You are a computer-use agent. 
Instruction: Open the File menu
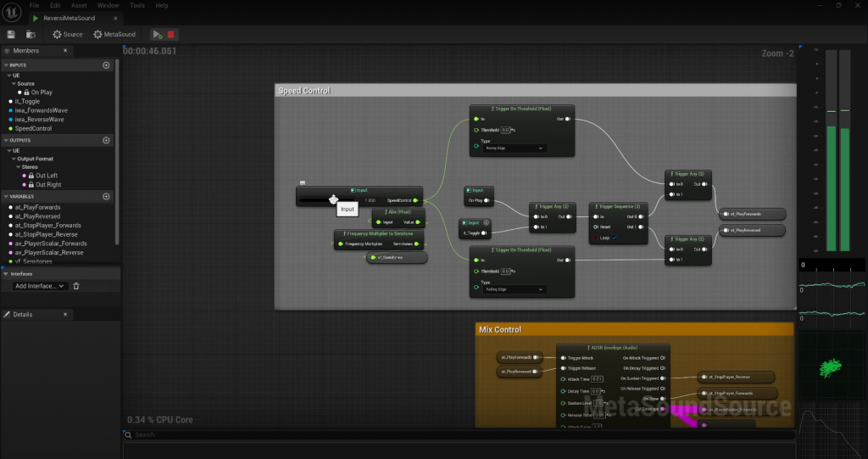pos(34,6)
